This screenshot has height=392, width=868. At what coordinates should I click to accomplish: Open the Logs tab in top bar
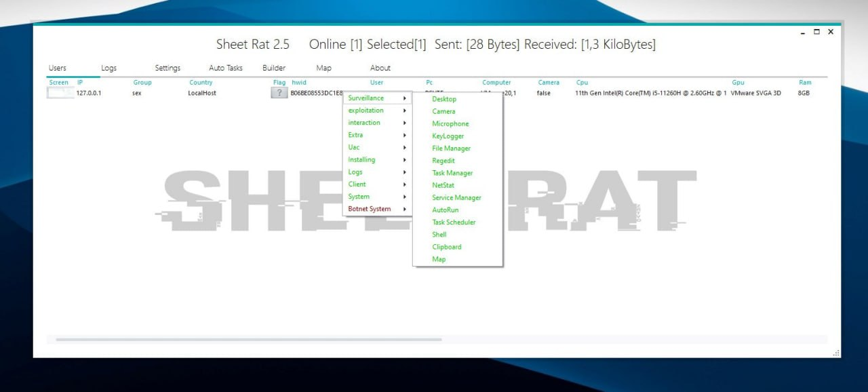coord(109,68)
